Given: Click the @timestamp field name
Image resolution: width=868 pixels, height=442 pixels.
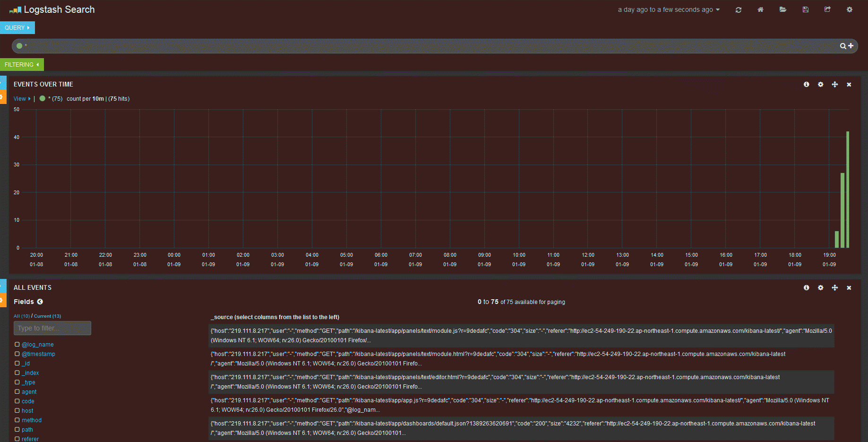Looking at the screenshot, I should pos(38,354).
